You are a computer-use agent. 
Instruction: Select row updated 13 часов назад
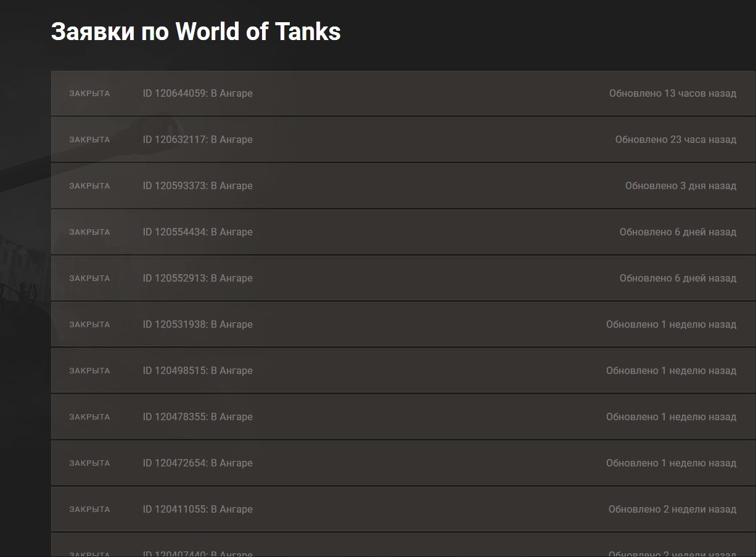(x=403, y=93)
